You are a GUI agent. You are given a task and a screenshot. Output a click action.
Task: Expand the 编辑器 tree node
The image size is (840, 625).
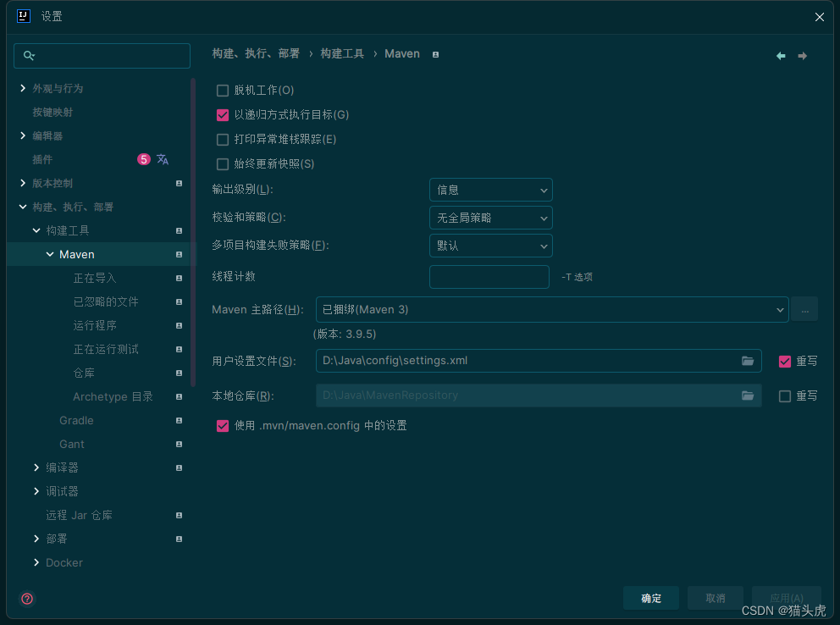(23, 136)
